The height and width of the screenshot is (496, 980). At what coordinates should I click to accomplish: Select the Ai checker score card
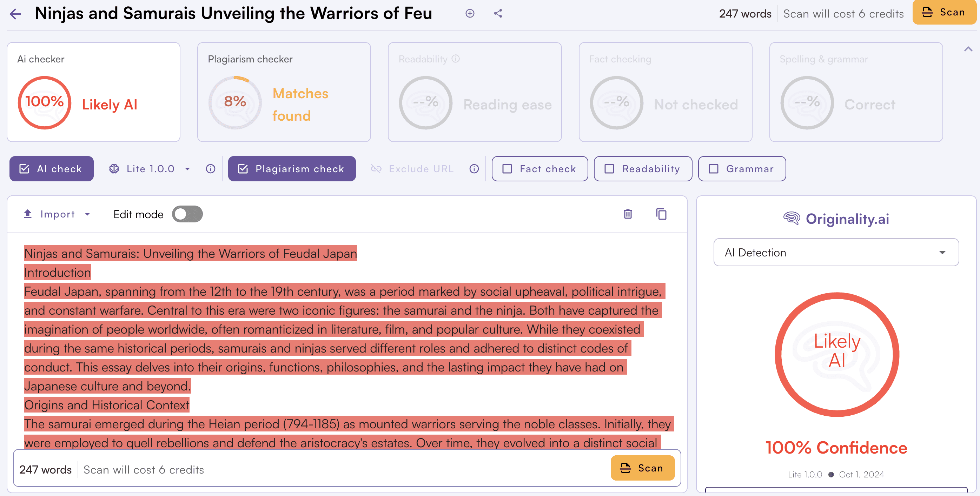(93, 92)
